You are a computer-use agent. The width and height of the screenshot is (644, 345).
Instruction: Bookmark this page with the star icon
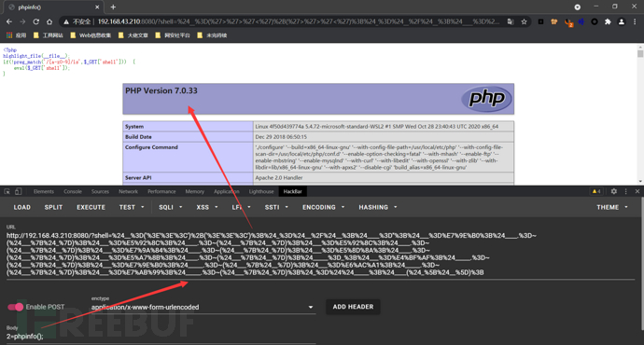coord(525,21)
